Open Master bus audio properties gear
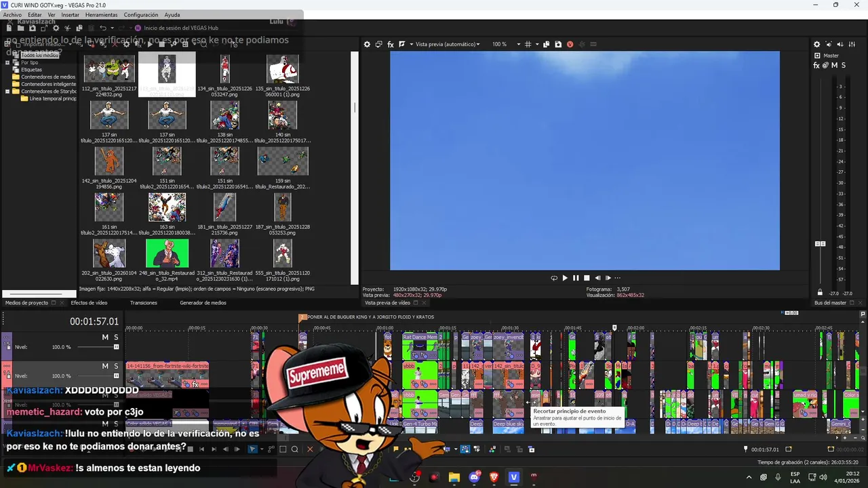 816,44
